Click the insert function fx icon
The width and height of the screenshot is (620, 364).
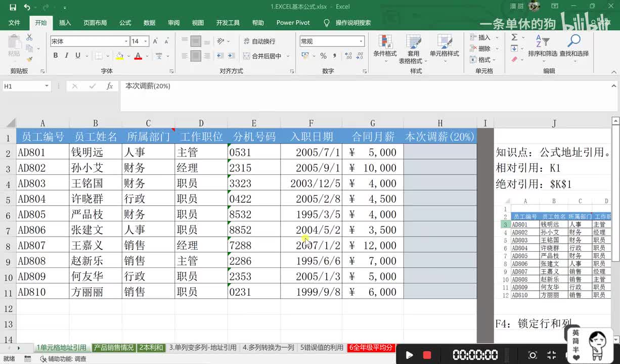[109, 86]
